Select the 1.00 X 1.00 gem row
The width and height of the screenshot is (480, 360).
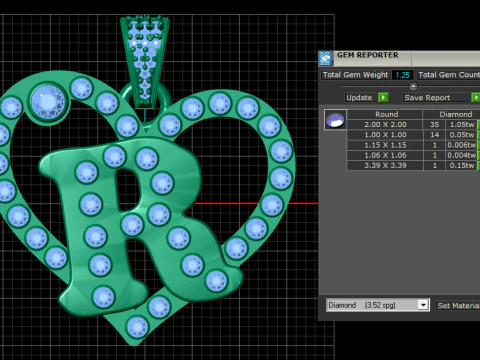click(x=412, y=135)
